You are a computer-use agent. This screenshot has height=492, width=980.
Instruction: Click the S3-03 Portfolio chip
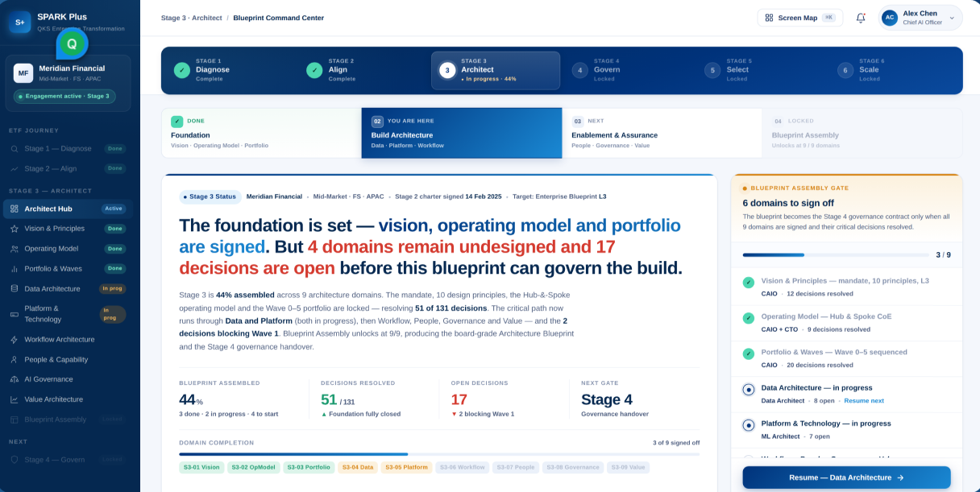coord(309,467)
